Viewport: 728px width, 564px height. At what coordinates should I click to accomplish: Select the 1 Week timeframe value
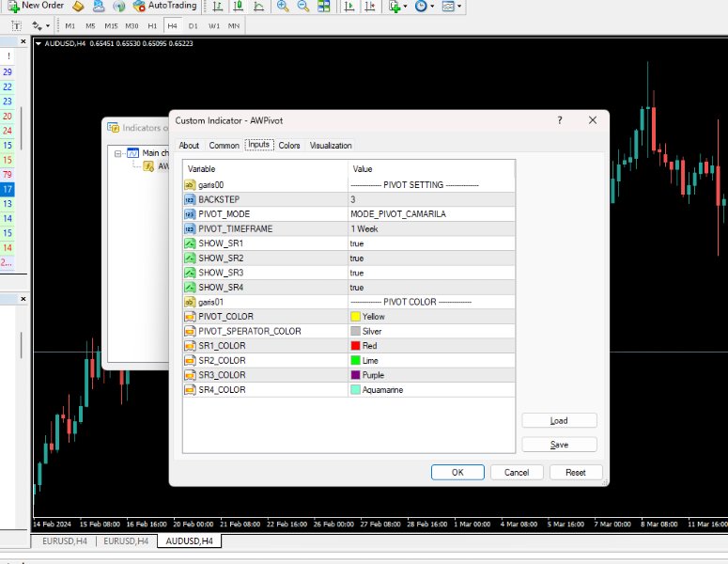(x=364, y=229)
